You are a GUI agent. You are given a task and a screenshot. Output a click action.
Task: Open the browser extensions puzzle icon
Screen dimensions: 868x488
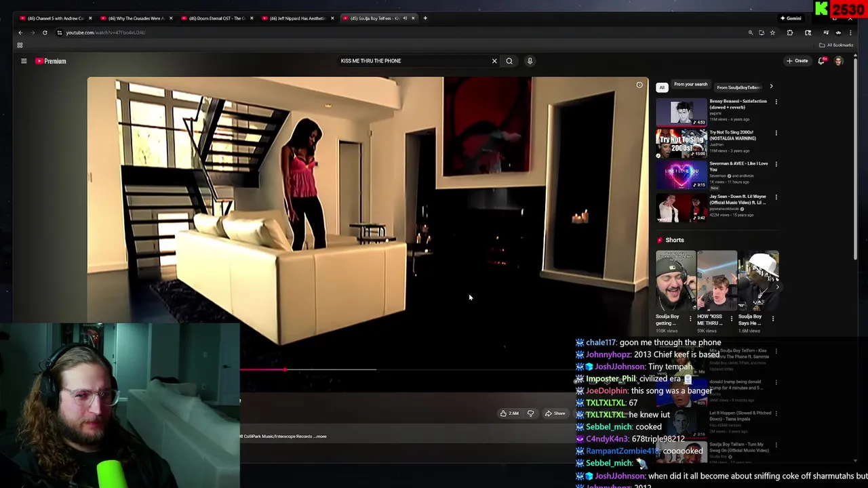point(790,33)
